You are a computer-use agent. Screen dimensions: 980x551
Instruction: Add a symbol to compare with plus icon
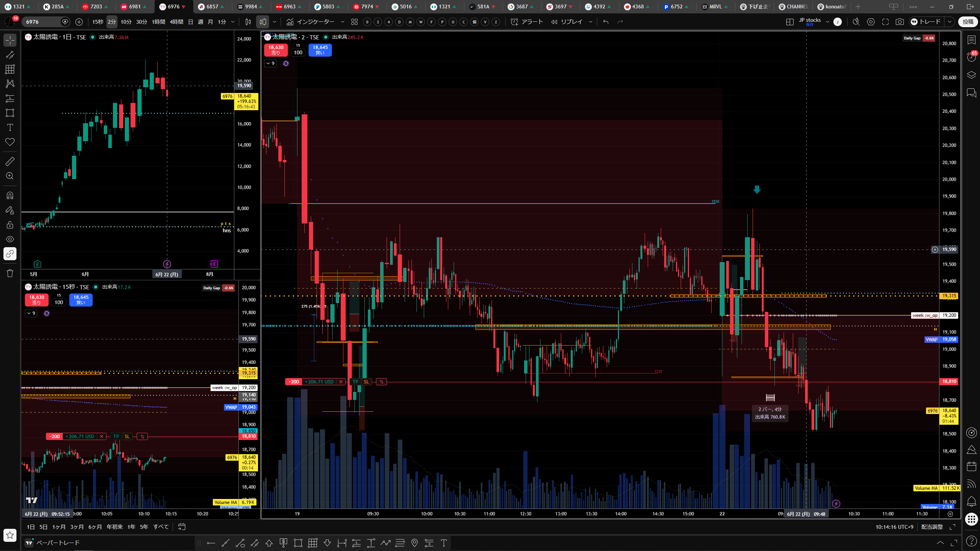pos(79,22)
